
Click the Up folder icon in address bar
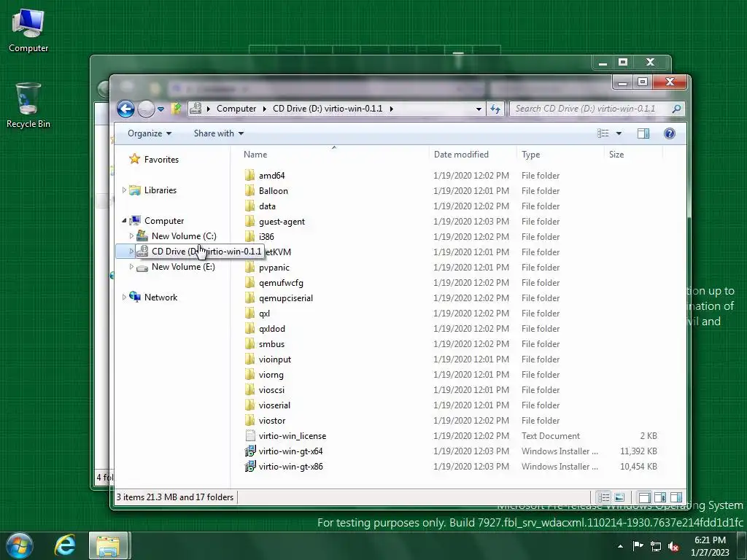[x=176, y=109]
